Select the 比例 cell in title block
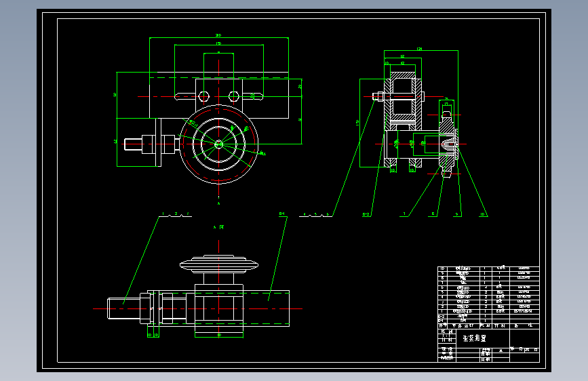The width and height of the screenshot is (588, 381). (447, 332)
